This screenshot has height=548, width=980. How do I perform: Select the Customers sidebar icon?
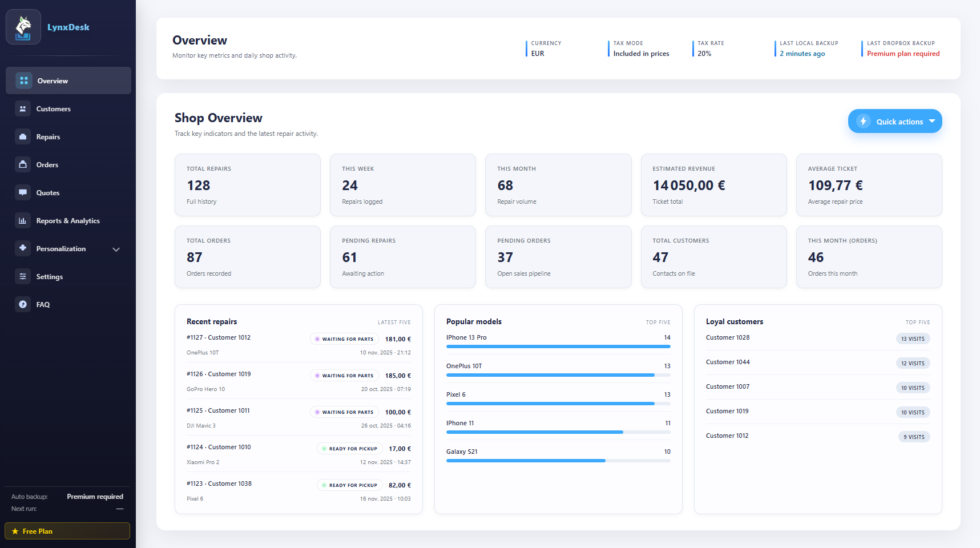[23, 108]
